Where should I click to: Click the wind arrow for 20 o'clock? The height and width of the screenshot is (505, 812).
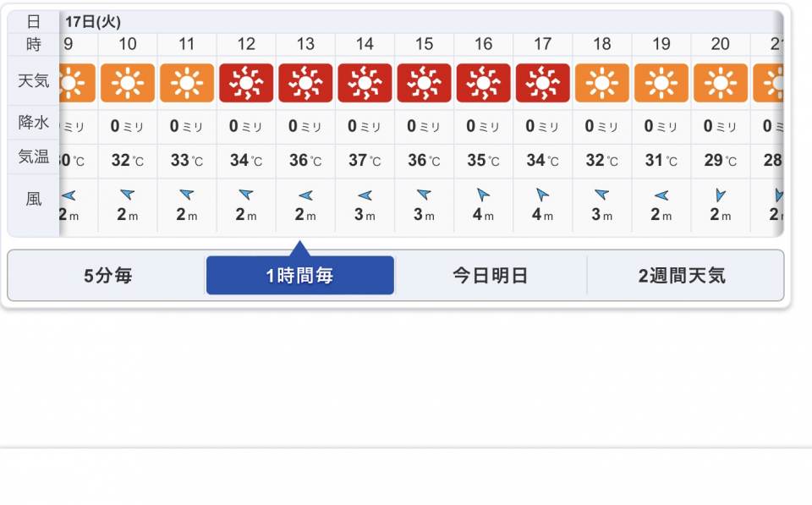coord(720,195)
